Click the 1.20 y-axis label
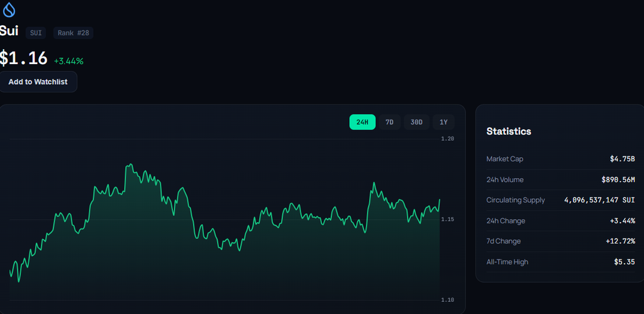 [447, 139]
